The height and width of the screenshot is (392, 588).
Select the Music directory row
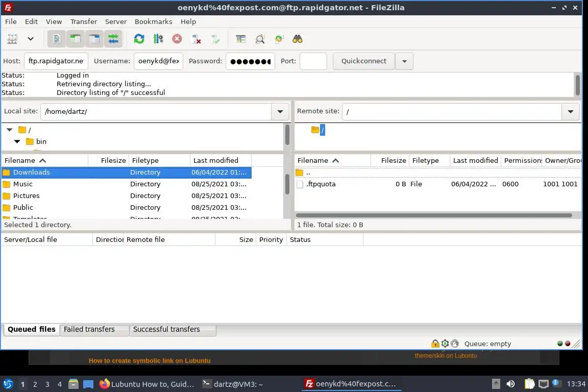127,184
